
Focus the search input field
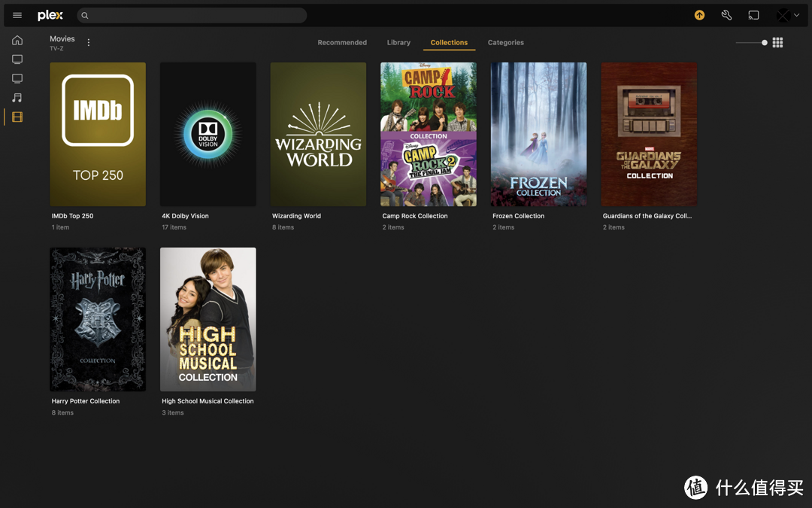192,15
